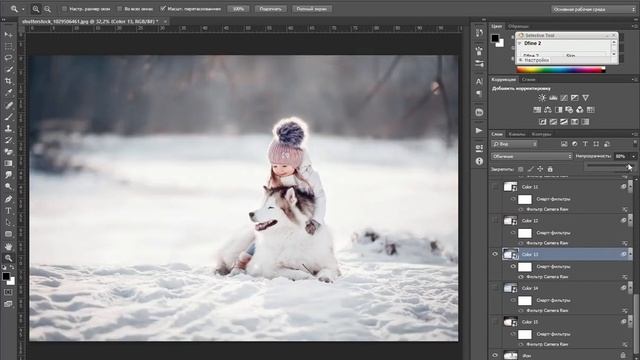This screenshot has width=640, height=360.
Task: Pick a color from the spectrum ramp
Action: point(560,70)
